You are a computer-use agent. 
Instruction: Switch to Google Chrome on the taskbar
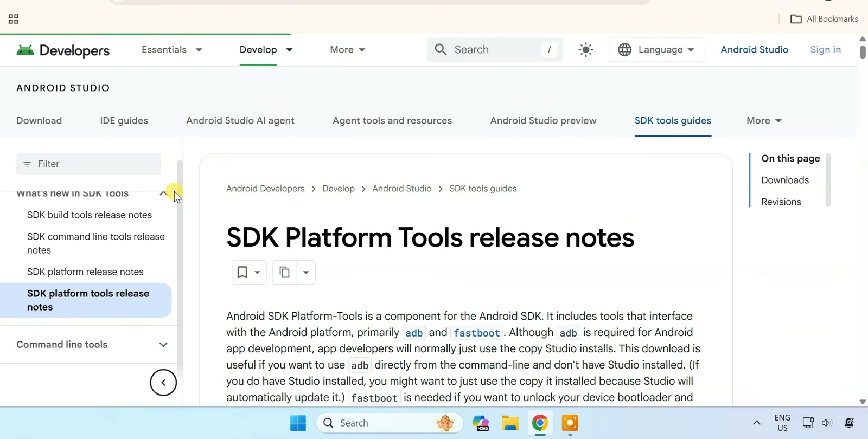540,423
